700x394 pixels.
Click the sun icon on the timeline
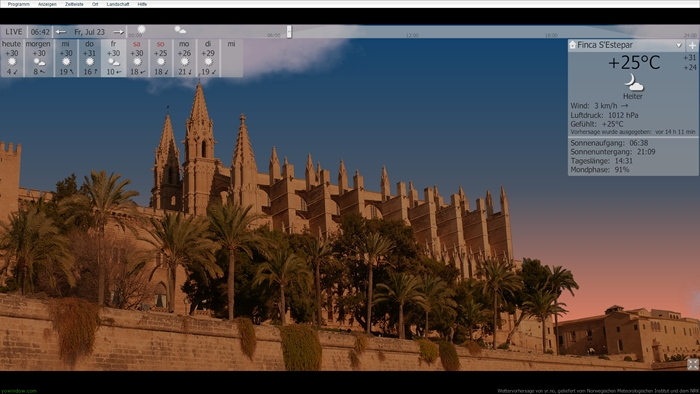[141, 29]
